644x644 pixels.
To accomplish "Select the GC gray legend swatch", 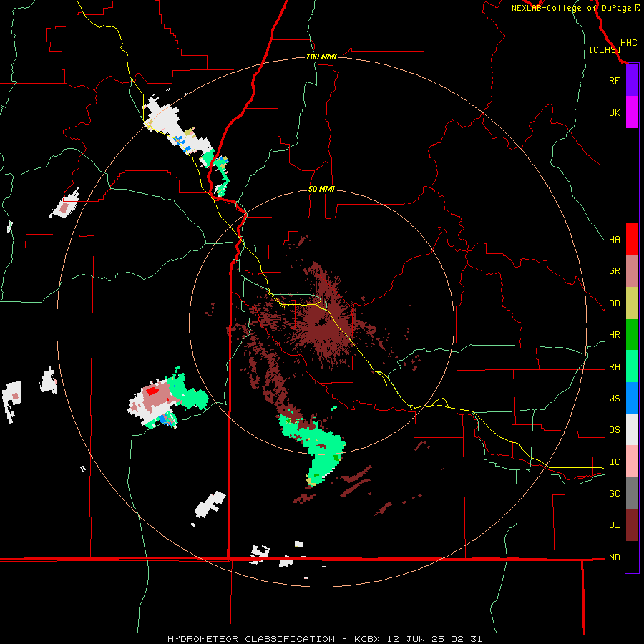I will click(x=632, y=493).
